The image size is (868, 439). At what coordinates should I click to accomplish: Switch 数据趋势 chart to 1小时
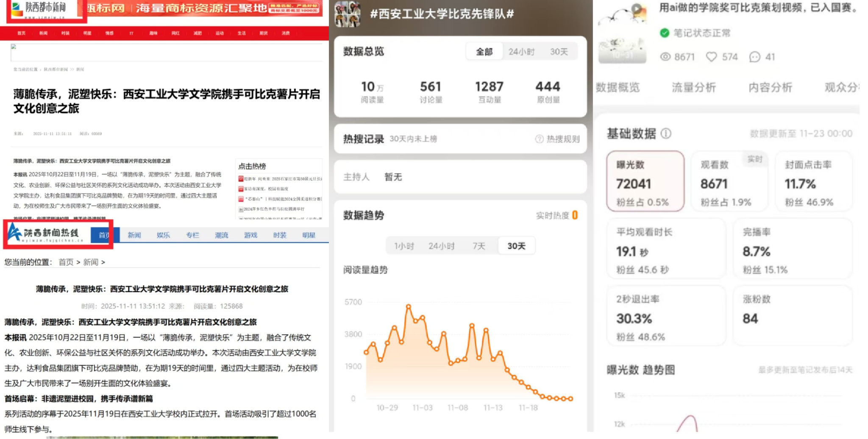coord(403,246)
